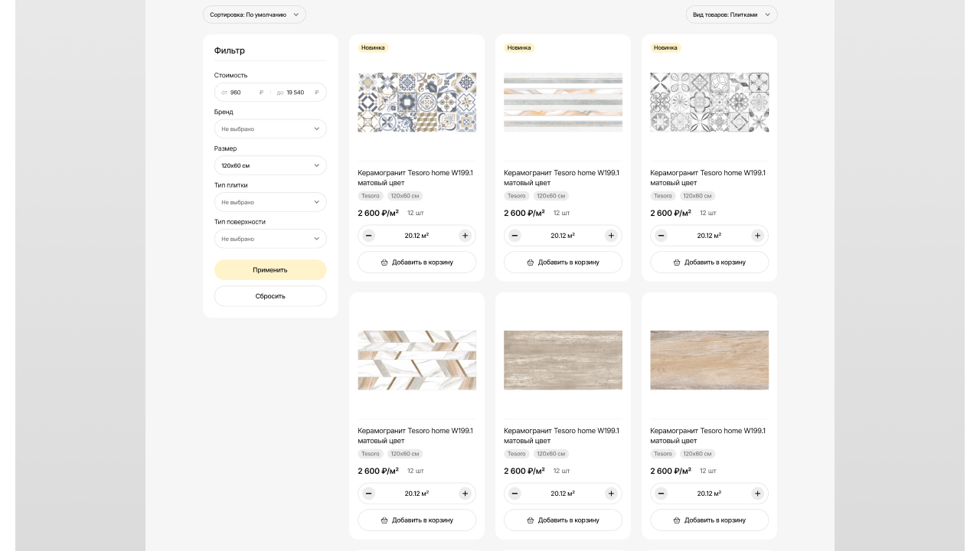Click the '20.12 м²' quantity on the blue-beige patchwork card
The image size is (980, 551).
[x=416, y=236]
